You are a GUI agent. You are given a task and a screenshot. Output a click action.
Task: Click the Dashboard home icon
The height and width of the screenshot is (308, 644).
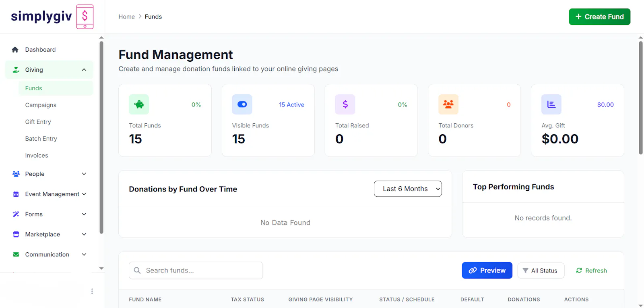coord(15,50)
